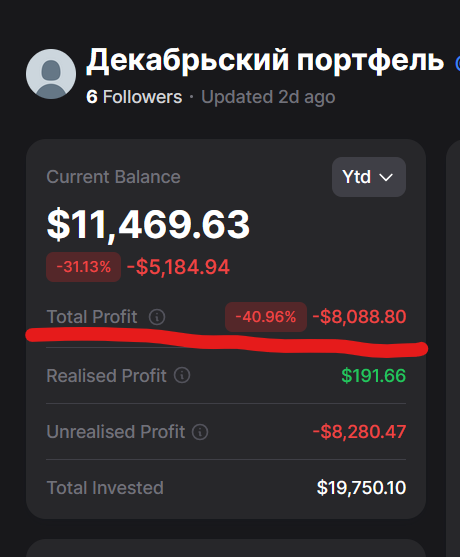This screenshot has height=557, width=460.
Task: Select the -$8,280.47 unrealised profit value
Action: pos(359,432)
